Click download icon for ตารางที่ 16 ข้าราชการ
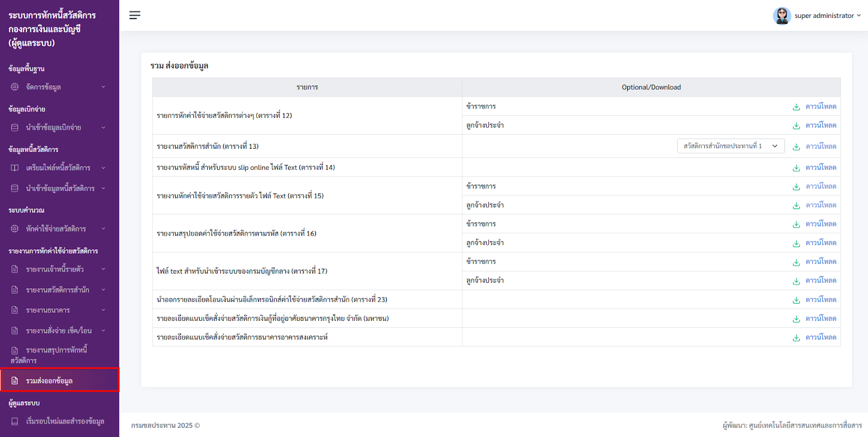The image size is (868, 437). tap(796, 224)
